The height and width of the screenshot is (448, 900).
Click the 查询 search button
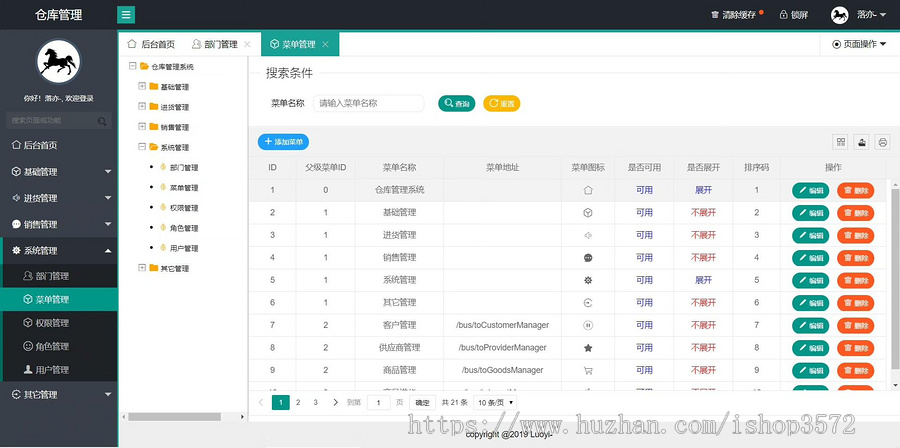pyautogui.click(x=457, y=104)
